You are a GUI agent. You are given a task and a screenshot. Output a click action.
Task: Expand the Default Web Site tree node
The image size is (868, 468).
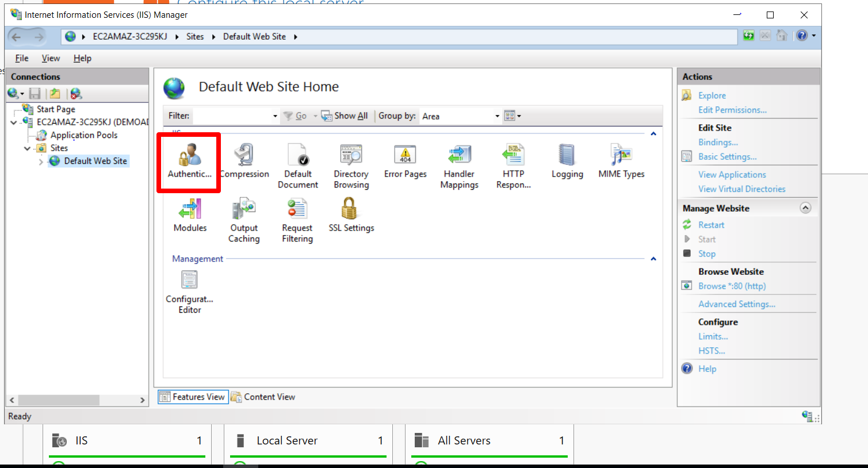point(41,162)
